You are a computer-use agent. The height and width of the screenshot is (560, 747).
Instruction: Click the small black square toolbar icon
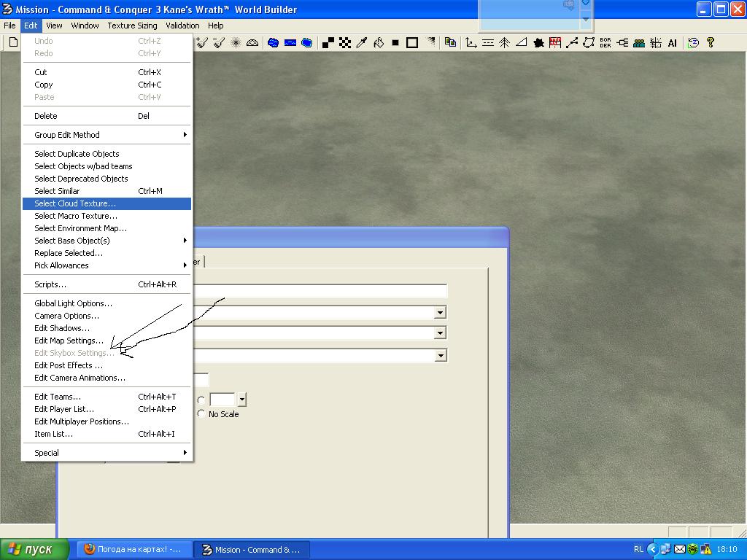(x=395, y=43)
